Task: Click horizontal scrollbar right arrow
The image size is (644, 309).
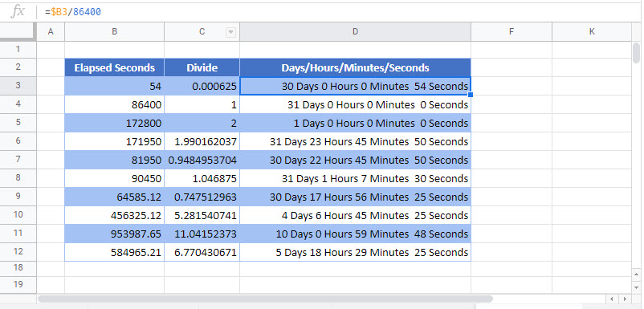Action: pyautogui.click(x=625, y=299)
